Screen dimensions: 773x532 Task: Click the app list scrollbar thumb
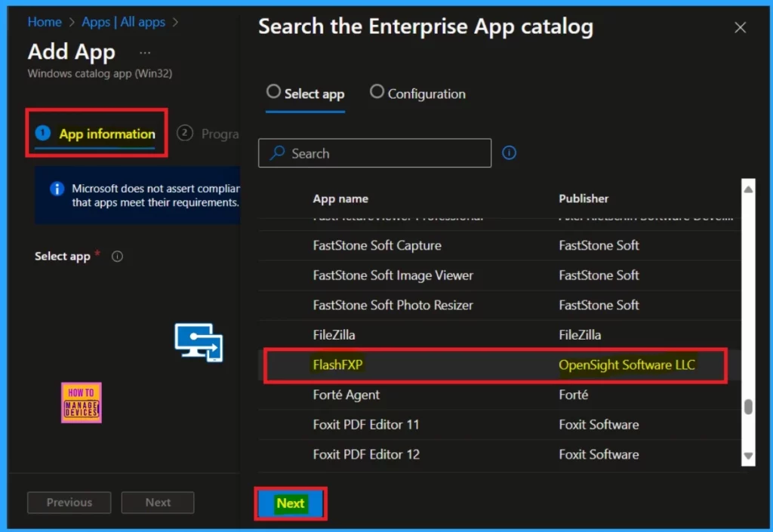click(748, 407)
